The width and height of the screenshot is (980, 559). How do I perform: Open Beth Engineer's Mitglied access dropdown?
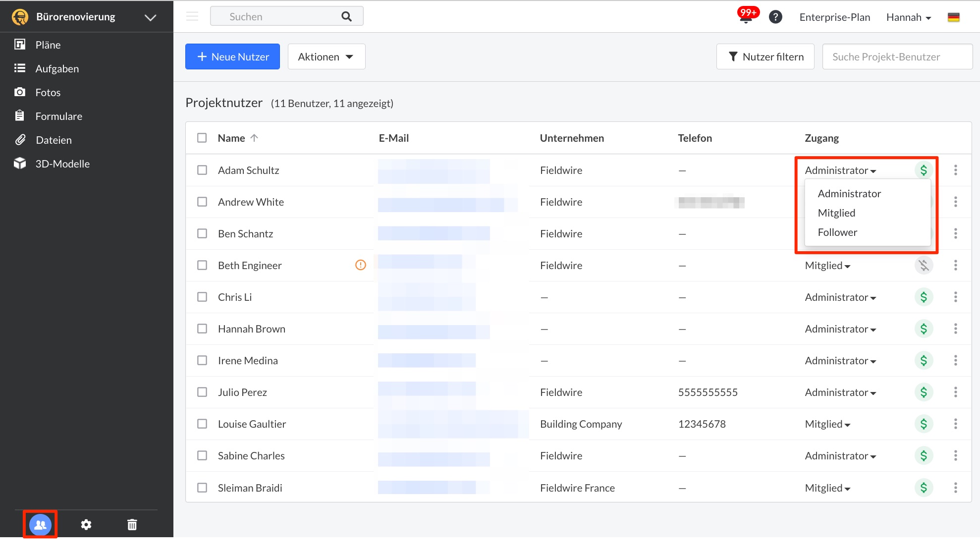(827, 265)
